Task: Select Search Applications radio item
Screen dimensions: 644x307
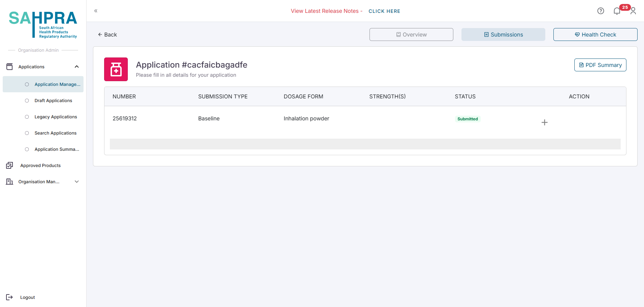Action: 27,133
